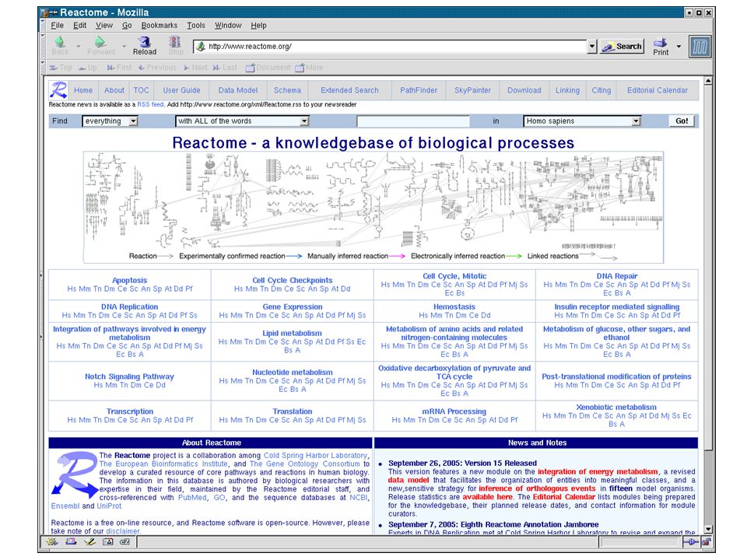Click the Next site navigation item
The height and width of the screenshot is (560, 747).
(195, 68)
